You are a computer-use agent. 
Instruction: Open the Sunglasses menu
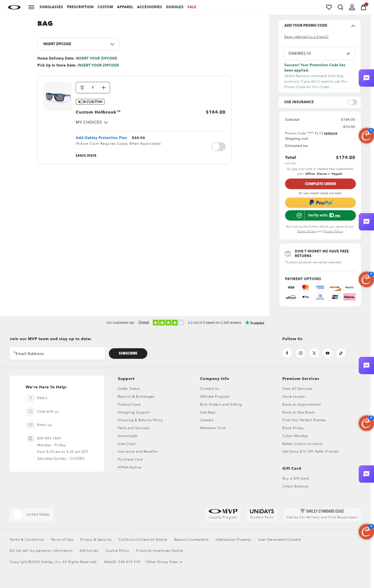coord(51,7)
